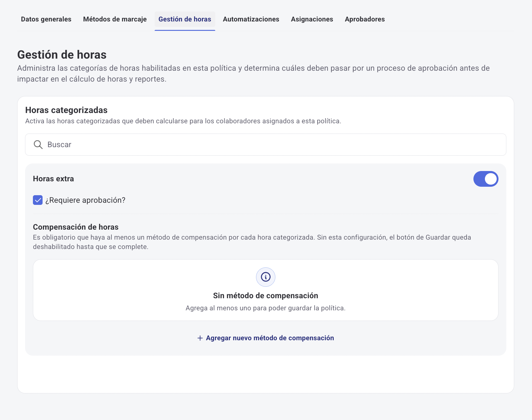Click the Compensación de horas heading

(x=76, y=227)
